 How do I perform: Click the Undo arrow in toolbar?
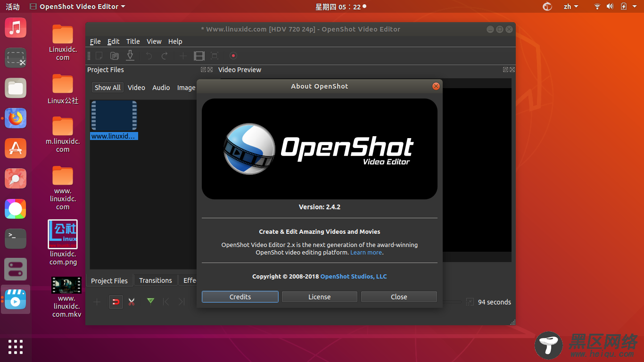click(x=149, y=56)
